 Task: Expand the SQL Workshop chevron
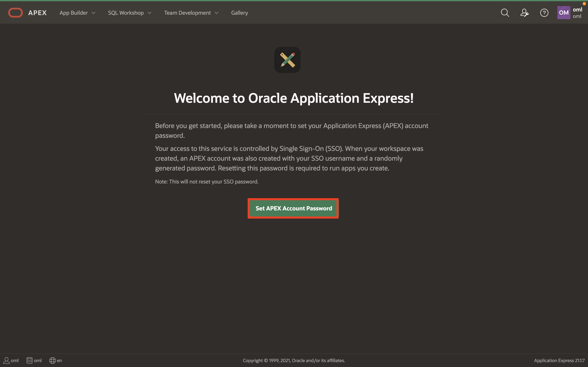(150, 13)
